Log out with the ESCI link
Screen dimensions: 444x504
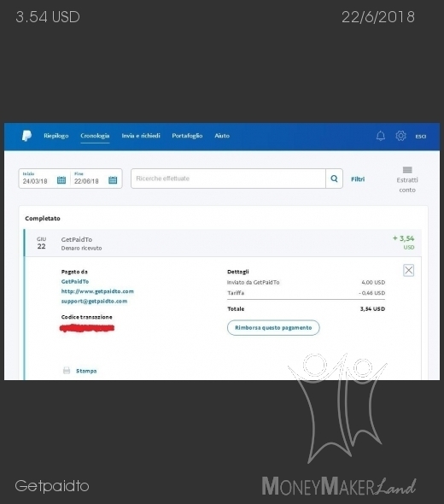pyautogui.click(x=421, y=137)
